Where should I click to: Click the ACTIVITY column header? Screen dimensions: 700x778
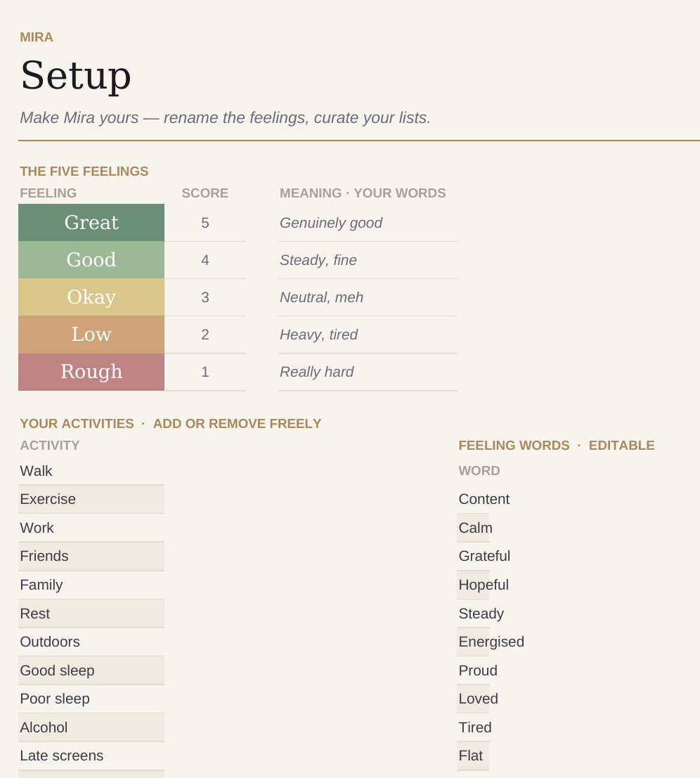50,446
